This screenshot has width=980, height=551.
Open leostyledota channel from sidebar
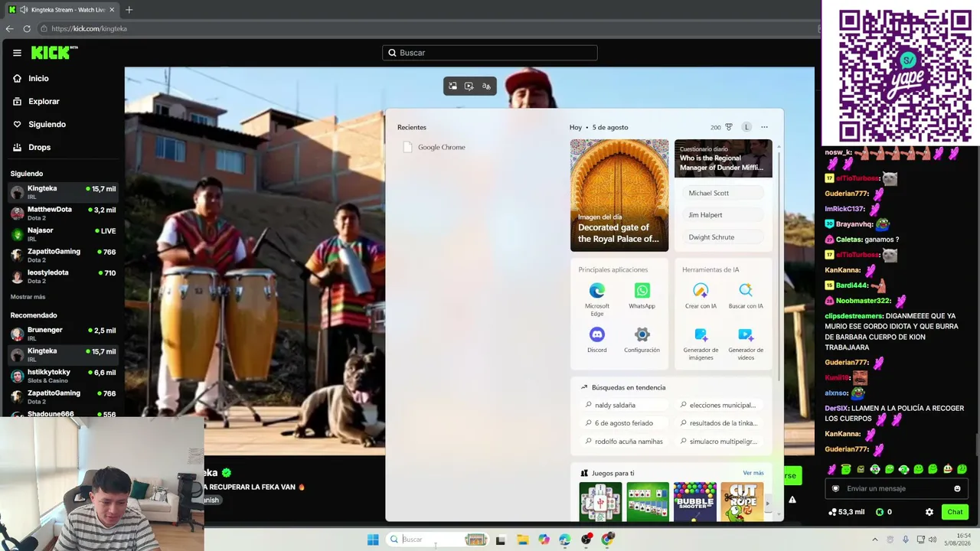(x=64, y=275)
